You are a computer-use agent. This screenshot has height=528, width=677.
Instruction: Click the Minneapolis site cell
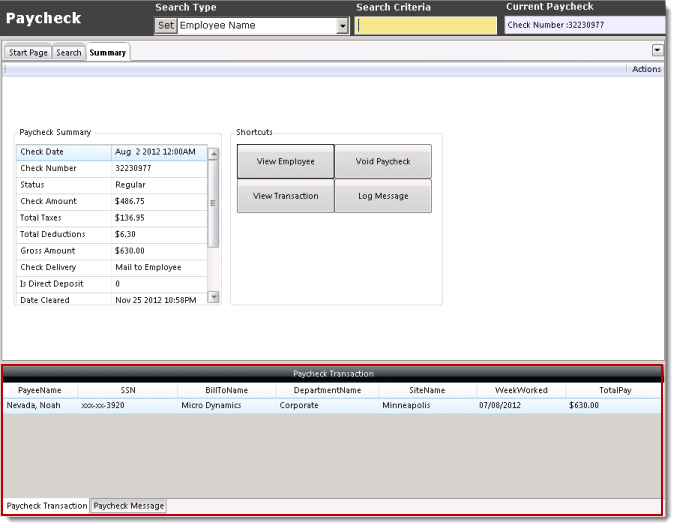(427, 405)
